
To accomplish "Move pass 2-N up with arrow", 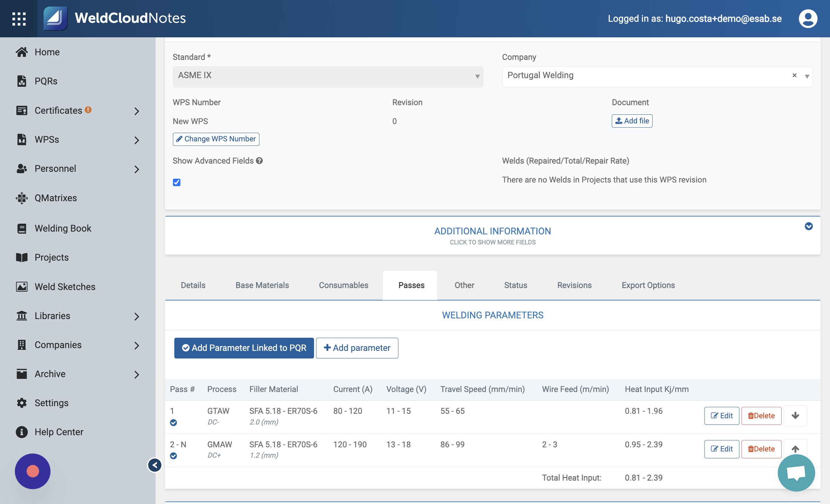I will (795, 449).
